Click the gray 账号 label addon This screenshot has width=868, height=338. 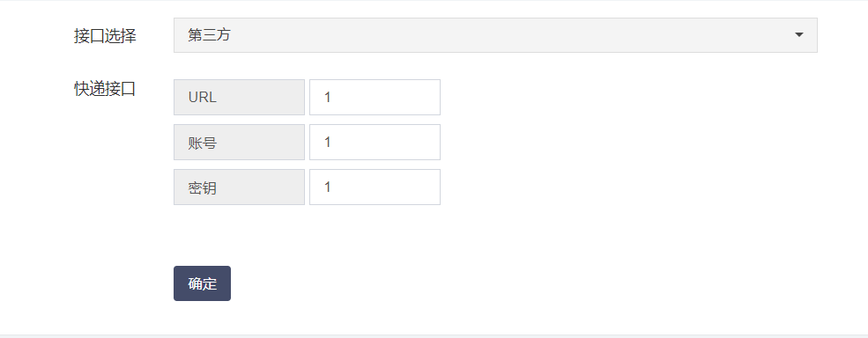[x=239, y=143]
